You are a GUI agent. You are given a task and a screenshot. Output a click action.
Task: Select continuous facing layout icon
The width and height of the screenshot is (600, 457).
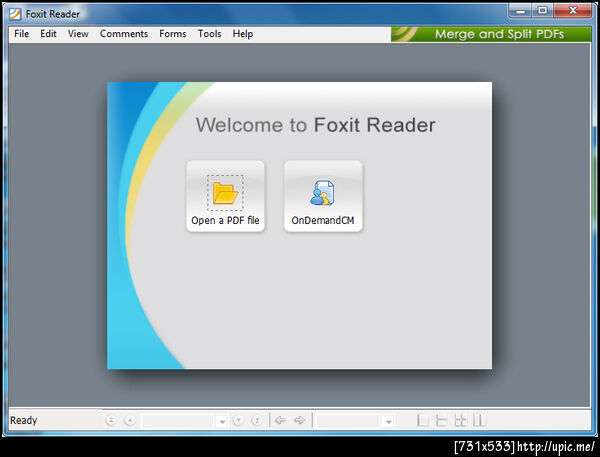(460, 420)
